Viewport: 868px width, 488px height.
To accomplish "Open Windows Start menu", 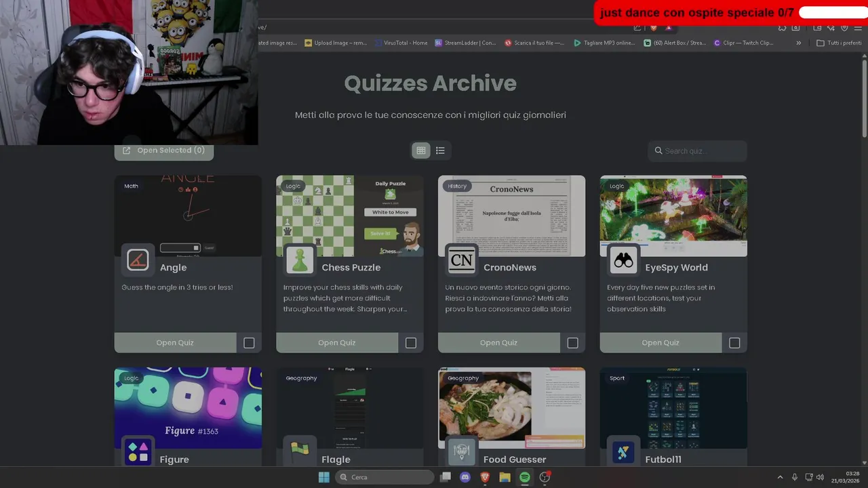I will (x=324, y=477).
